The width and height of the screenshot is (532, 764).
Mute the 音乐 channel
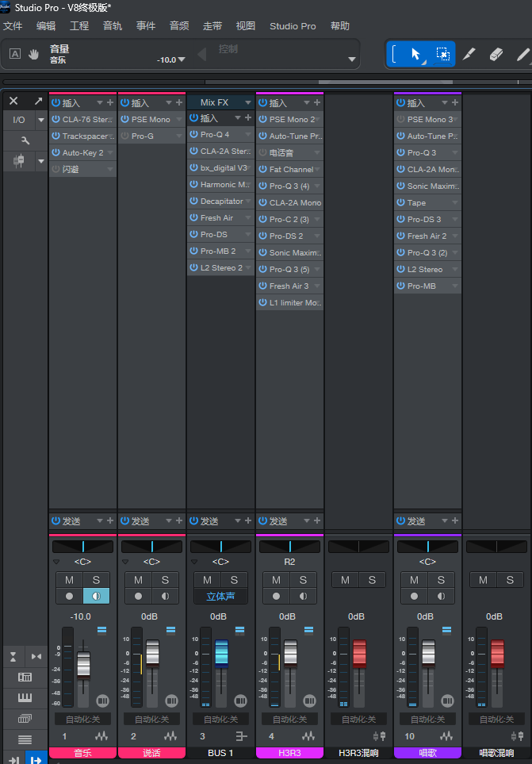(69, 580)
